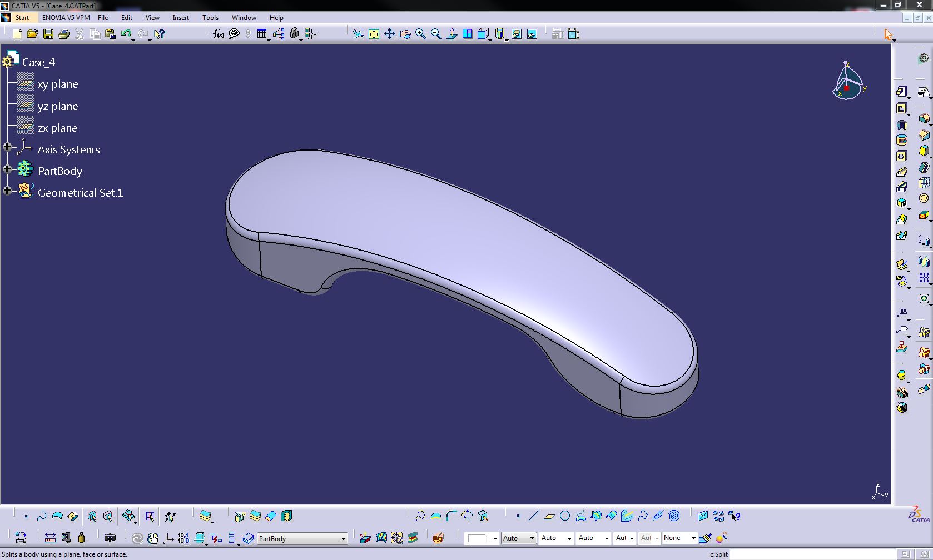Open the Design Table tool
Image resolution: width=933 pixels, height=560 pixels.
click(262, 34)
